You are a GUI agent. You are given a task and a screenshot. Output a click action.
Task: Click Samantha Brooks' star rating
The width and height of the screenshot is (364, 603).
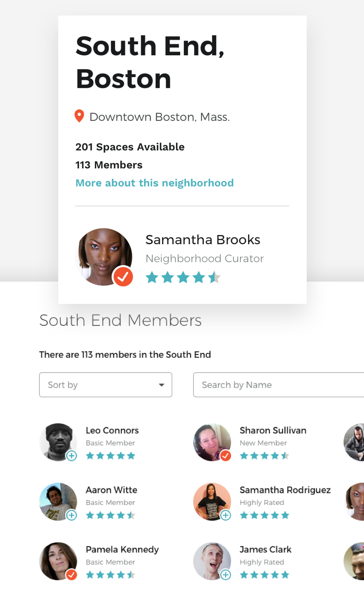coord(183,278)
